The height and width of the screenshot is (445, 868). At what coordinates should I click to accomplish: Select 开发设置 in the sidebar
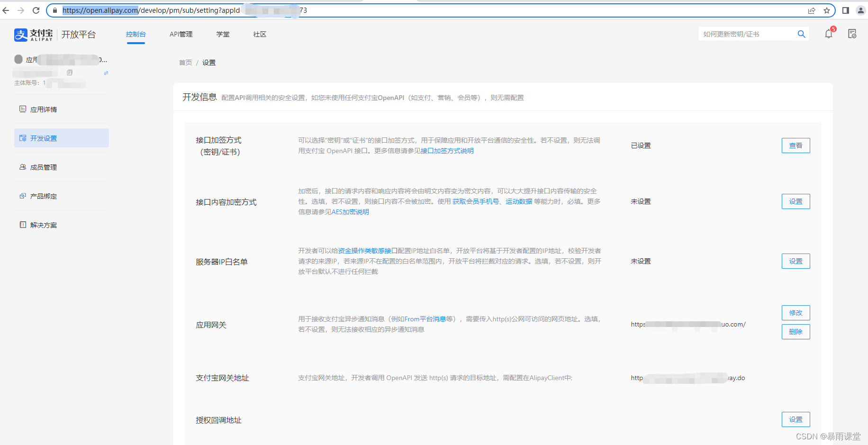[x=62, y=138]
